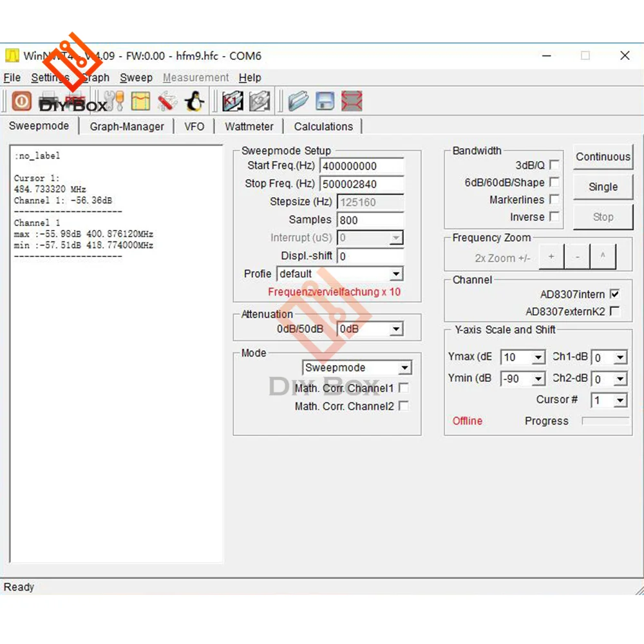
Task: Click the yellow app icon in title bar
Action: [x=12, y=55]
